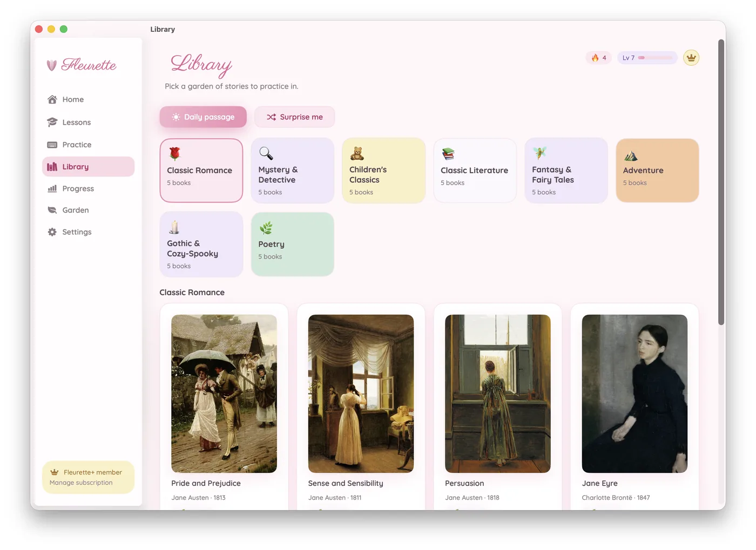The height and width of the screenshot is (550, 756).
Task: Click the Sense and Sensibility title text
Action: 346,484
